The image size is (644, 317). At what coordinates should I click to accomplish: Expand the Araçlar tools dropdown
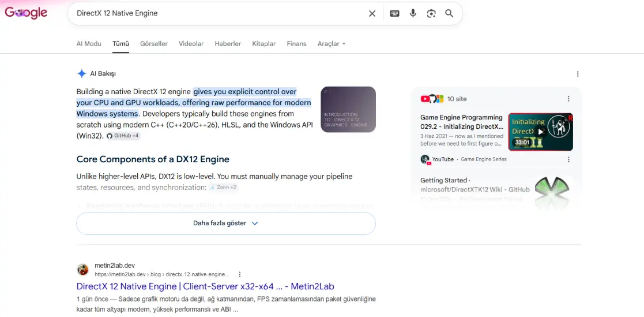click(x=332, y=43)
